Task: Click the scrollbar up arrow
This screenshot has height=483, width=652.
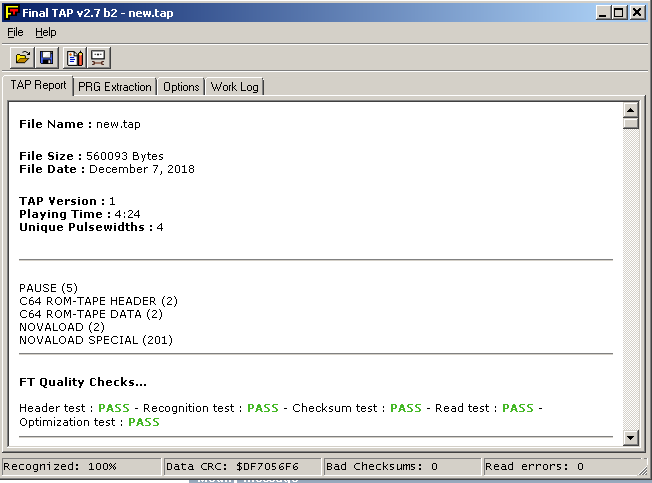Action: point(631,110)
